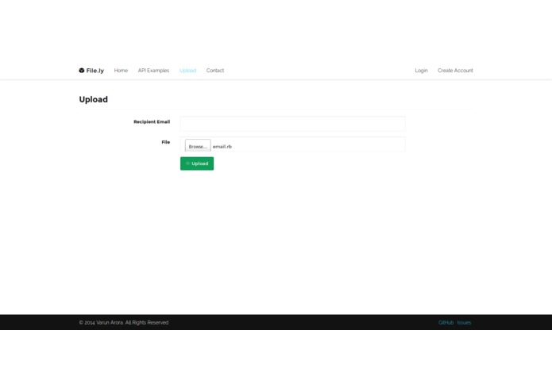The image size is (552, 392).
Task: Click the File.ly cube logo icon
Action: pyautogui.click(x=82, y=71)
